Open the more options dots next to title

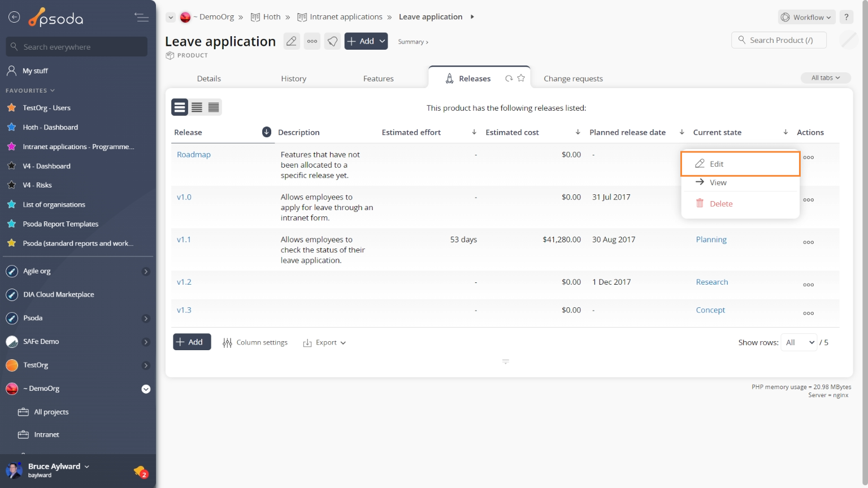click(x=312, y=41)
